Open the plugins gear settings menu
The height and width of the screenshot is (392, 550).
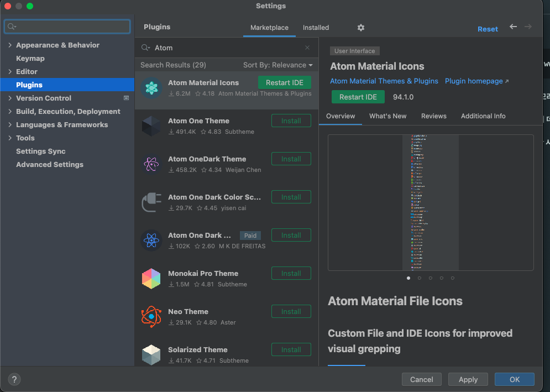point(360,28)
